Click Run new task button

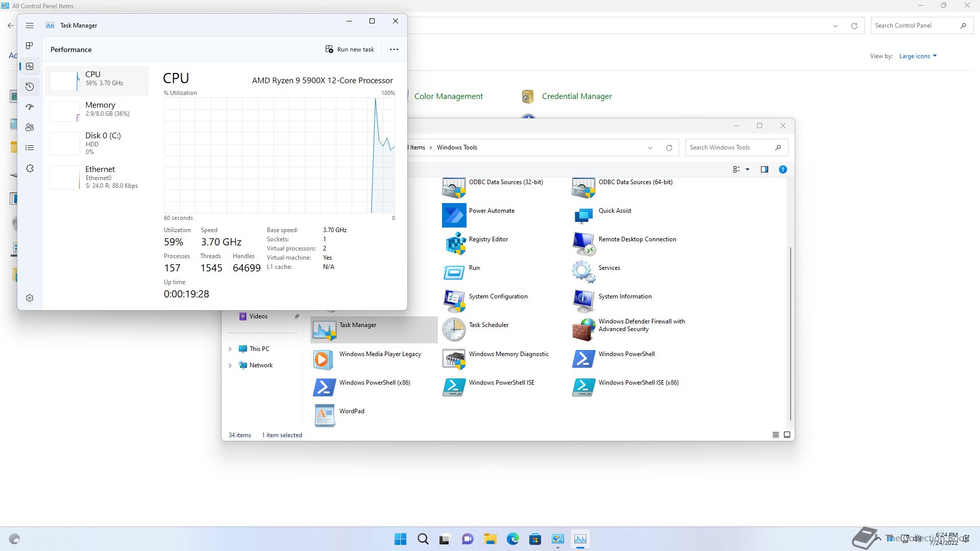(x=350, y=49)
